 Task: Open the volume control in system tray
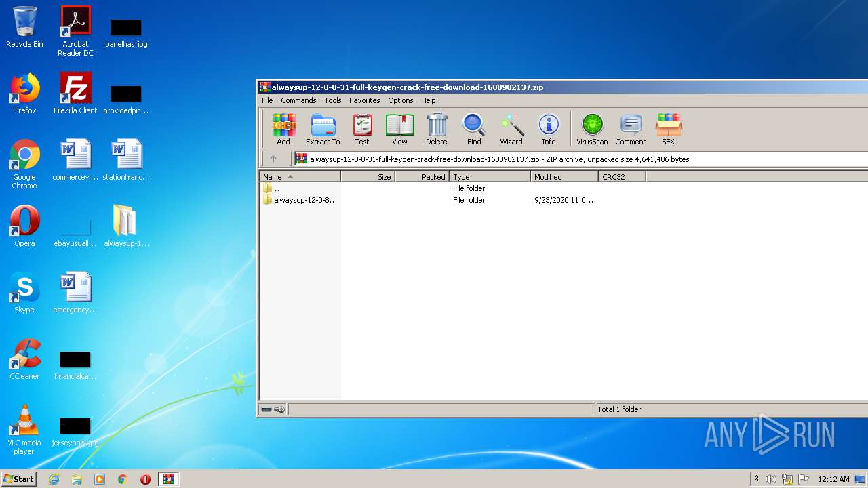(770, 479)
